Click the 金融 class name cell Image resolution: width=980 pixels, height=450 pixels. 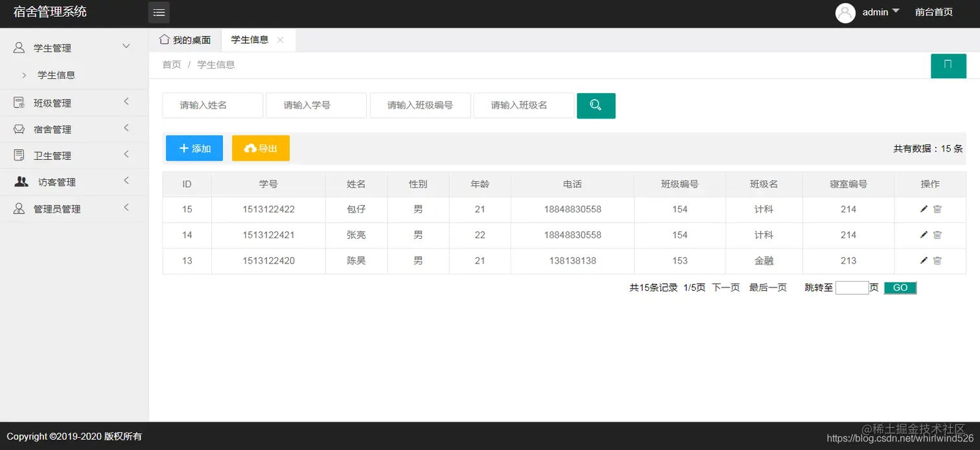(764, 261)
